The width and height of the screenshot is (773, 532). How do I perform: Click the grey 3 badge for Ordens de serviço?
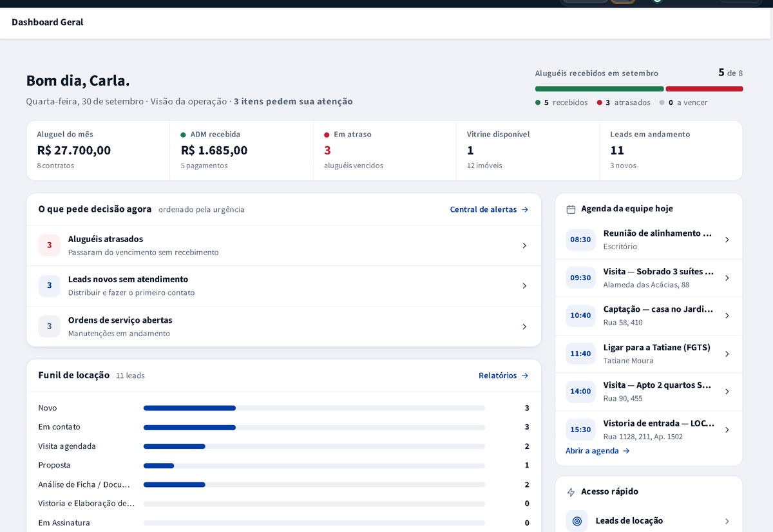50,327
